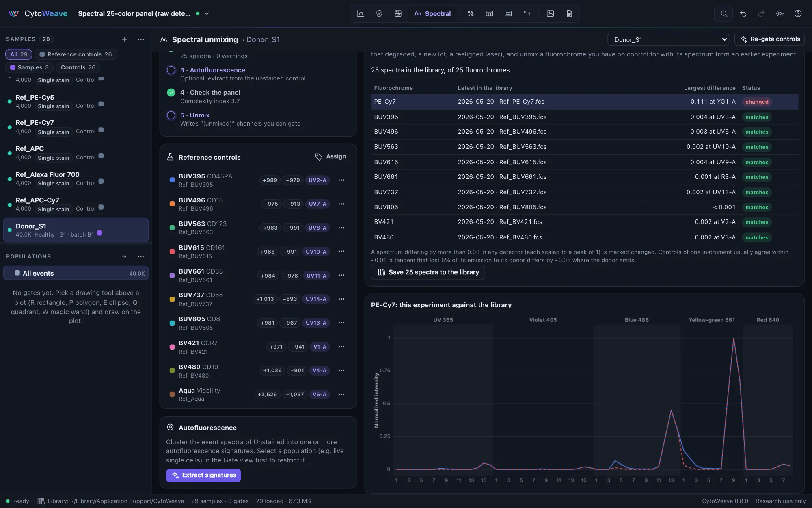Click the Assign button
The width and height of the screenshot is (812, 508).
coord(331,157)
